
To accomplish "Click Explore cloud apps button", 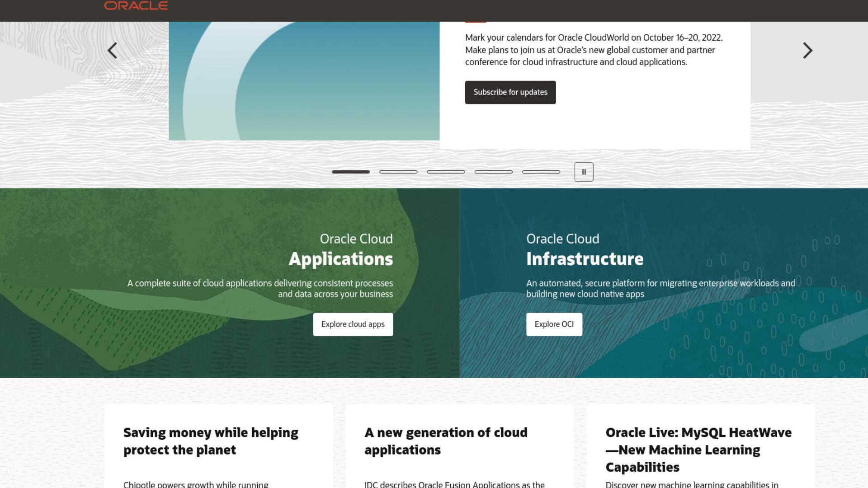I will (353, 324).
